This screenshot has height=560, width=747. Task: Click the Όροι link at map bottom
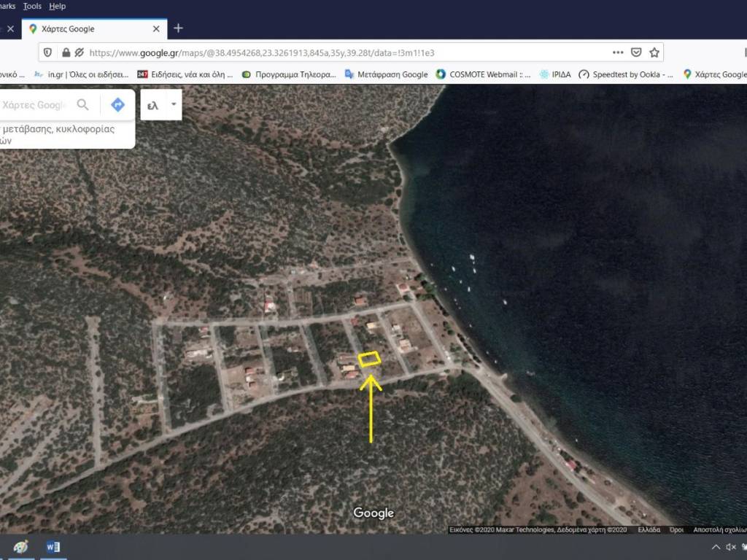[676, 530]
